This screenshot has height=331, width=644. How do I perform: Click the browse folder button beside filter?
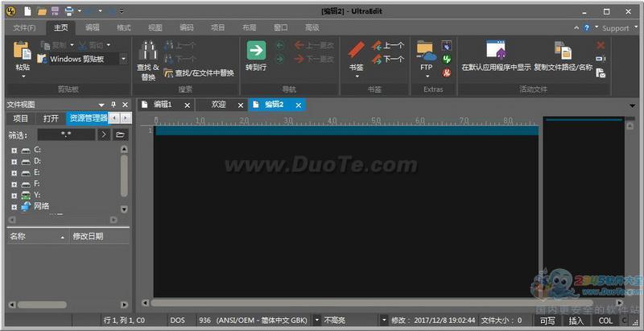click(120, 134)
